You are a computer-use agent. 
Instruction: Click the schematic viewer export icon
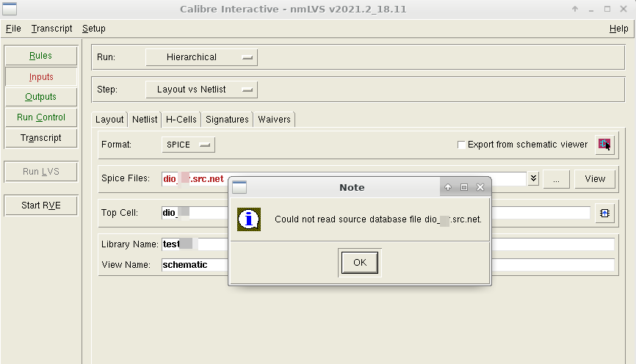pyautogui.click(x=604, y=145)
